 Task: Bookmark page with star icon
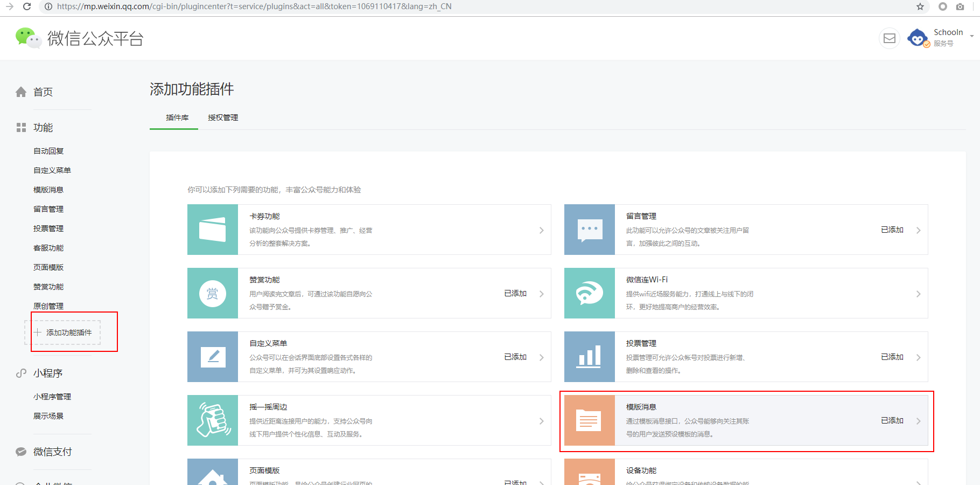(x=920, y=6)
